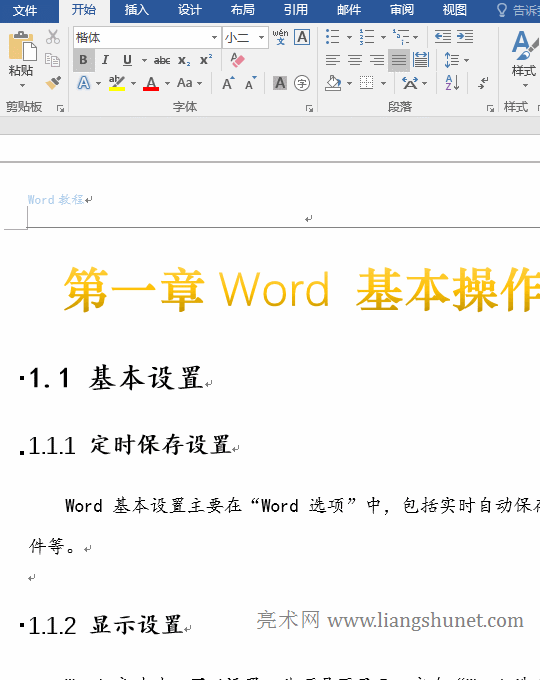Image resolution: width=540 pixels, height=680 pixels.
Task: Open the Styles gallery
Action: coord(524,58)
